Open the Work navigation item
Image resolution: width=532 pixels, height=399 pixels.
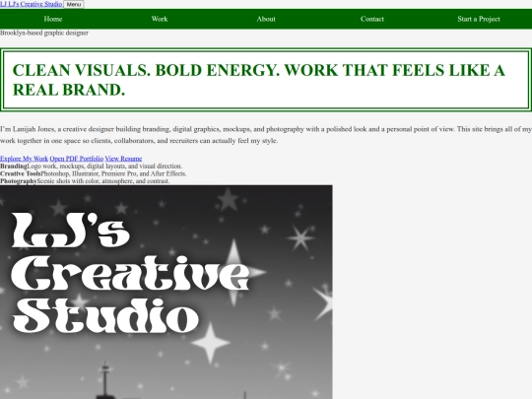160,19
